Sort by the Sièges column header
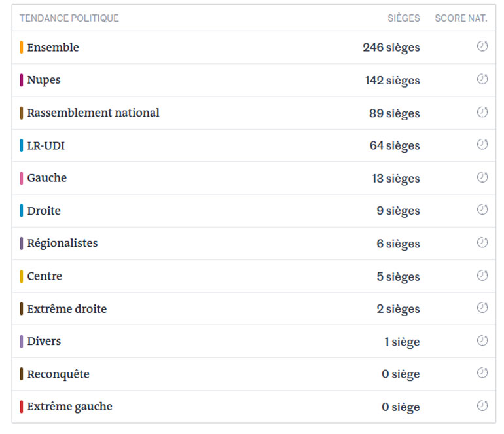 (x=403, y=18)
